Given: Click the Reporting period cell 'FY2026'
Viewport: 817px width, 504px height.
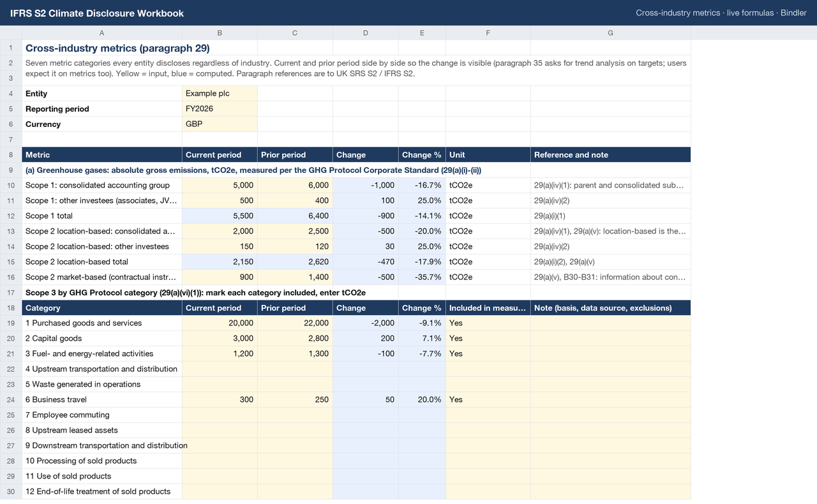Looking at the screenshot, I should [220, 108].
